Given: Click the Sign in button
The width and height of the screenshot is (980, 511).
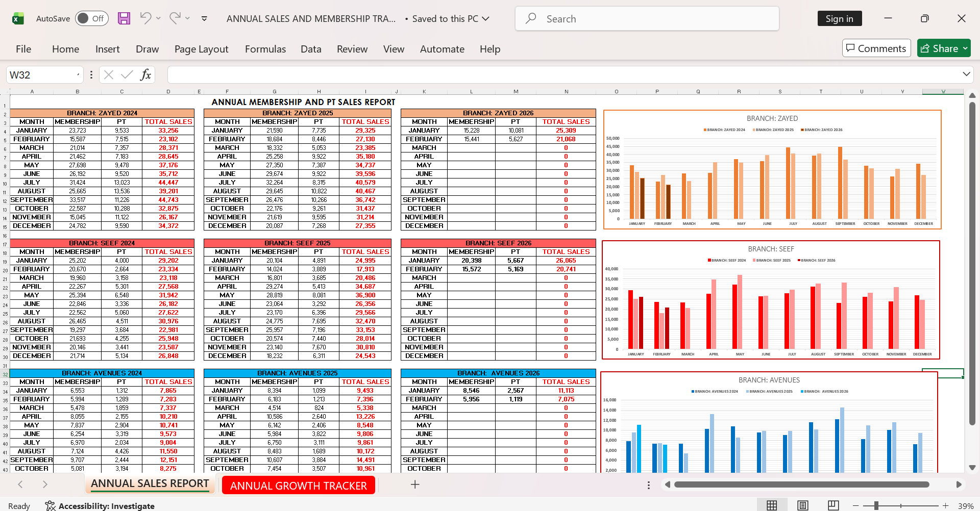Looking at the screenshot, I should click(x=840, y=18).
